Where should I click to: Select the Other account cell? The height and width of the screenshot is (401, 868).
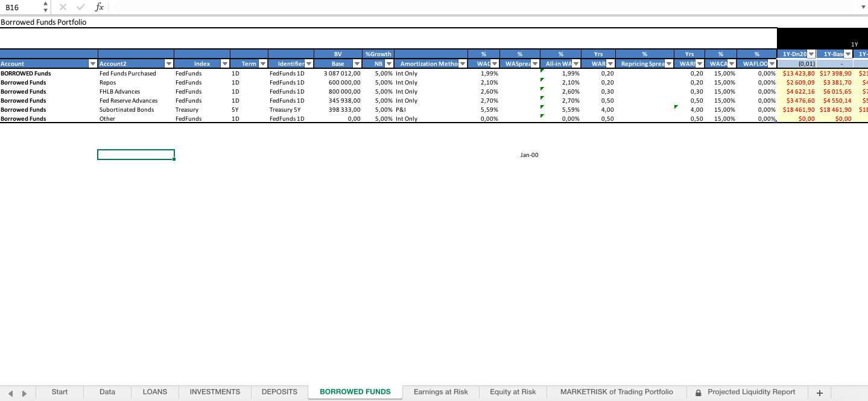point(136,119)
